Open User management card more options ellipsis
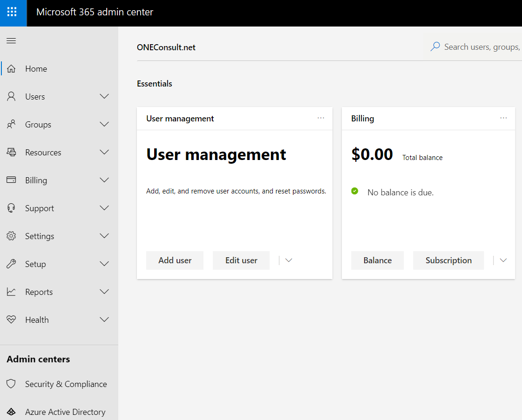Screen dimensions: 522x420 (x=320, y=118)
